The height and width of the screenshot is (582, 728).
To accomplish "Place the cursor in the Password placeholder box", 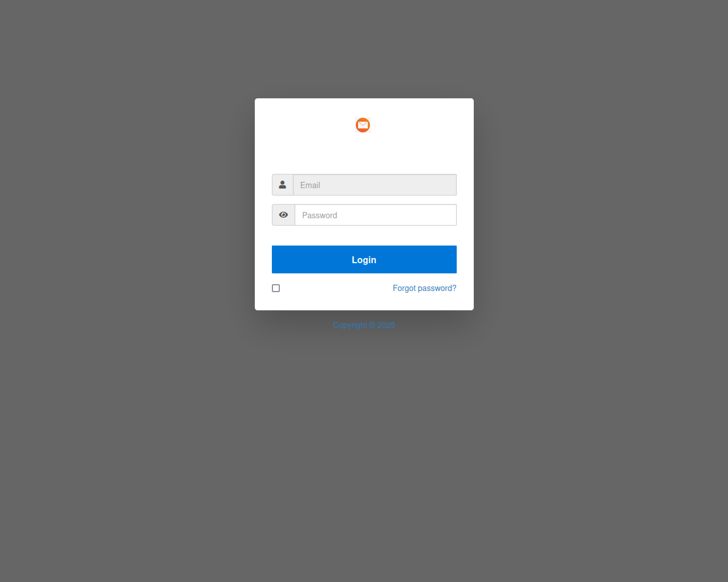I will (x=375, y=215).
